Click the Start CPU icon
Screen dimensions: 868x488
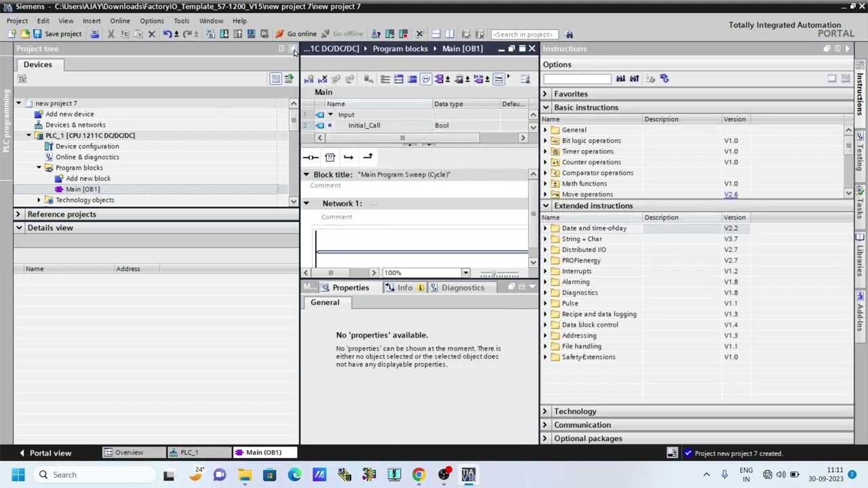pyautogui.click(x=390, y=34)
